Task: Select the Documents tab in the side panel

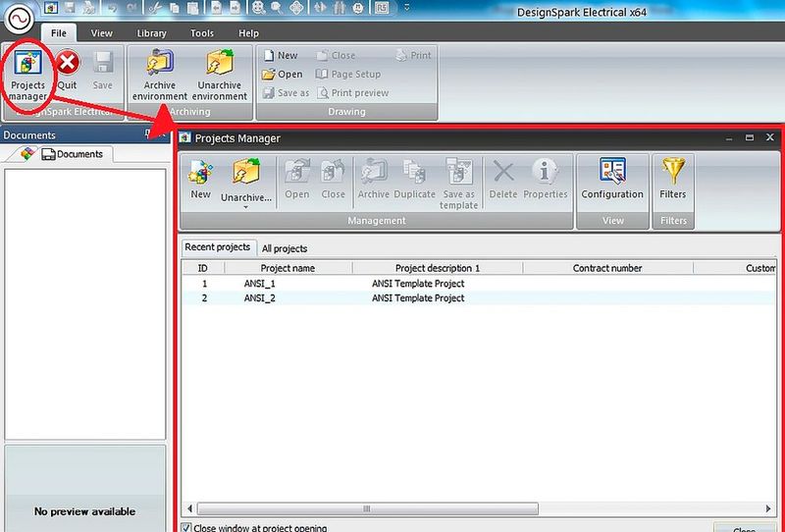Action: 73,154
